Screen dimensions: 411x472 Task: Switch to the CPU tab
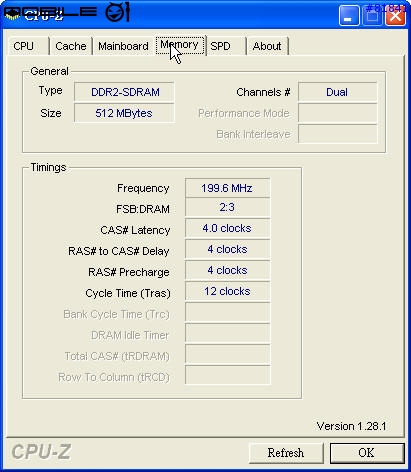click(x=28, y=46)
